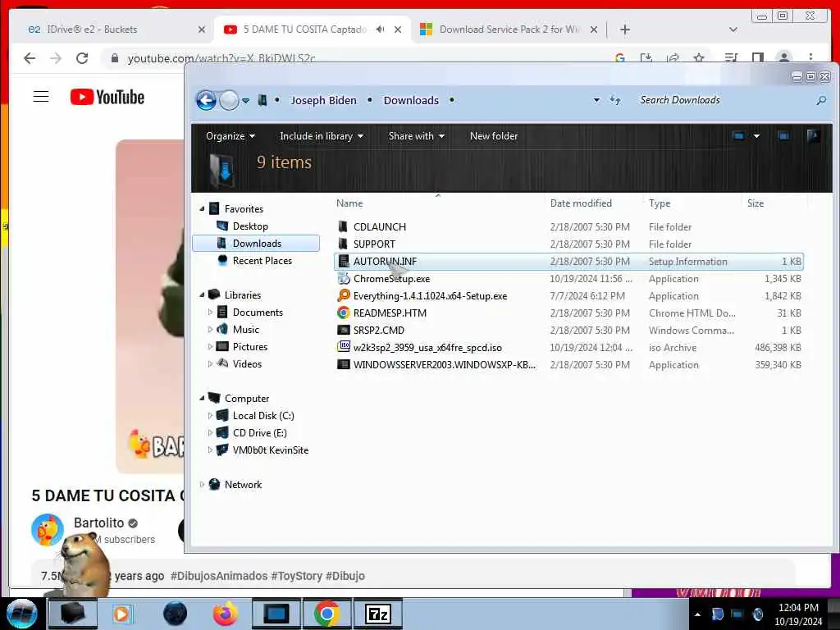Sort files by Date modified column
The width and height of the screenshot is (840, 630).
(x=581, y=203)
